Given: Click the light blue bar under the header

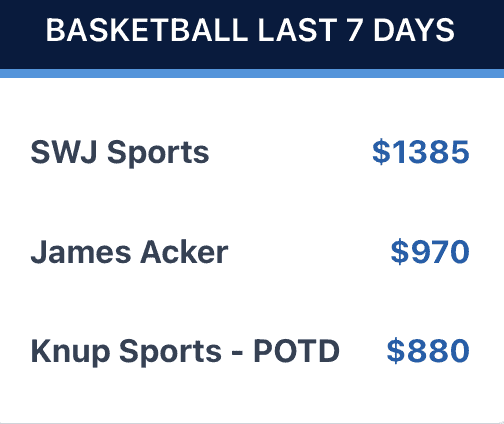Looking at the screenshot, I should point(252,73).
